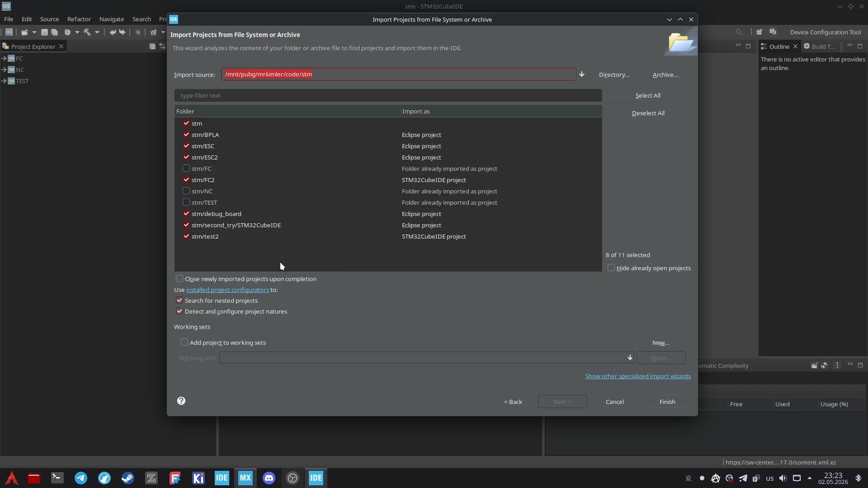This screenshot has height=488, width=868.
Task: Uncheck the stm root folder checkbox
Action: click(x=186, y=123)
